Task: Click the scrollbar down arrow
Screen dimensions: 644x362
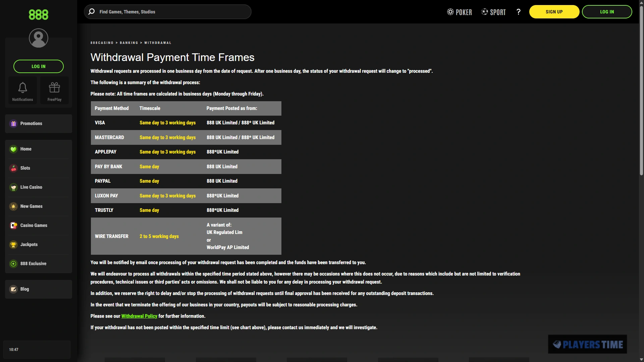Action: tap(641, 359)
